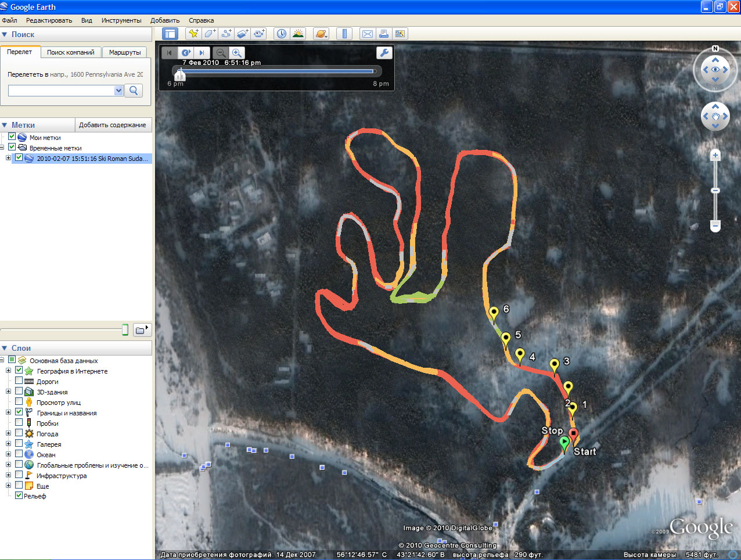The width and height of the screenshot is (741, 560).
Task: Enable Просмотр улиц layer checkbox
Action: tap(19, 402)
